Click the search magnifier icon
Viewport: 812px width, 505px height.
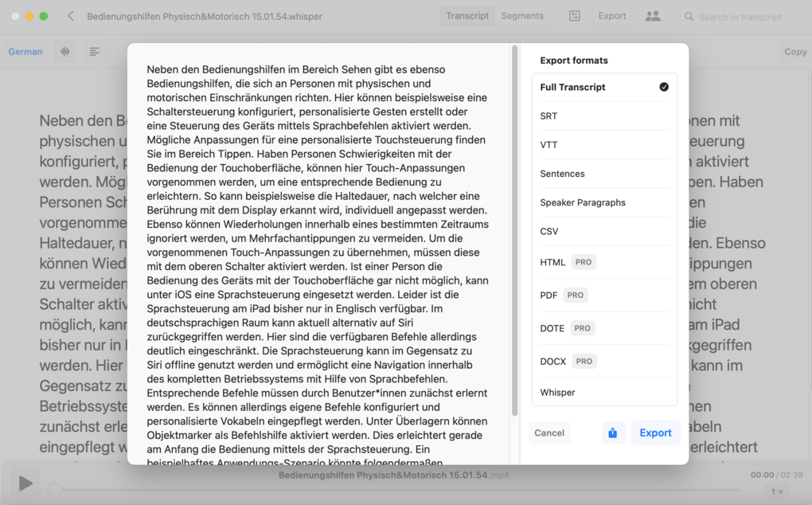tap(689, 17)
